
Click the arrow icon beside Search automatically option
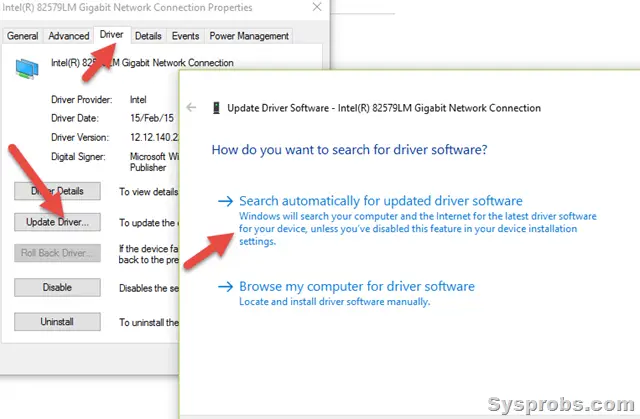point(225,201)
